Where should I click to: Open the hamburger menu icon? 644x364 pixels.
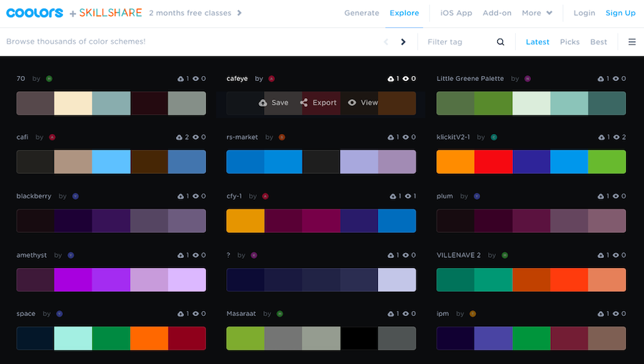pyautogui.click(x=632, y=42)
